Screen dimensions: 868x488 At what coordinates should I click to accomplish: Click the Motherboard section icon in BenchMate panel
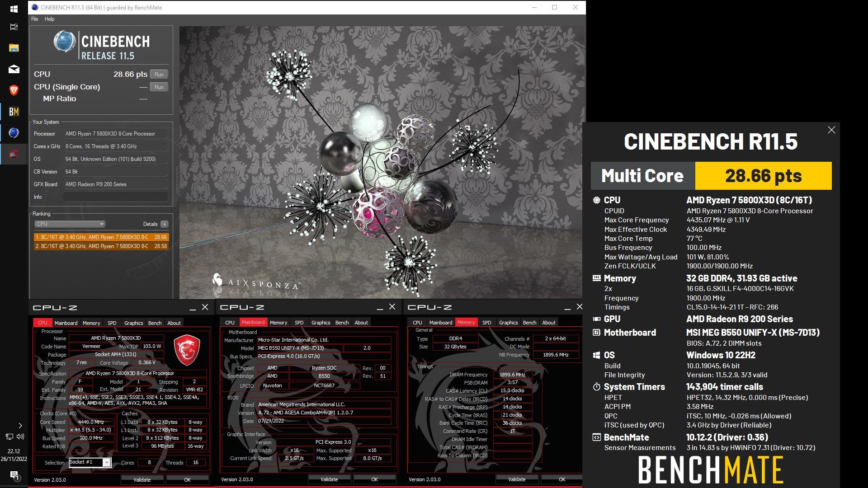[597, 333]
